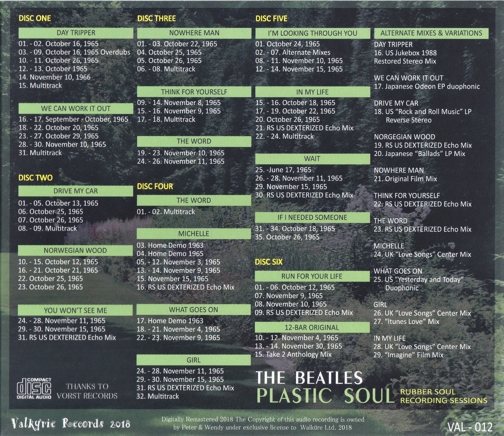Click the DISC ONE yellow heading
Image resolution: width=504 pixels, height=436 pixels.
pyautogui.click(x=35, y=18)
